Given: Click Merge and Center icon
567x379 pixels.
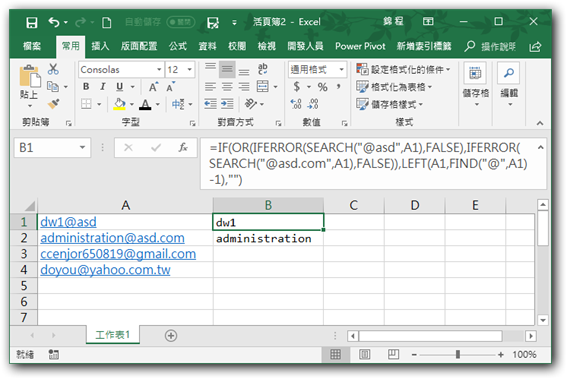Looking at the screenshot, I should [263, 86].
